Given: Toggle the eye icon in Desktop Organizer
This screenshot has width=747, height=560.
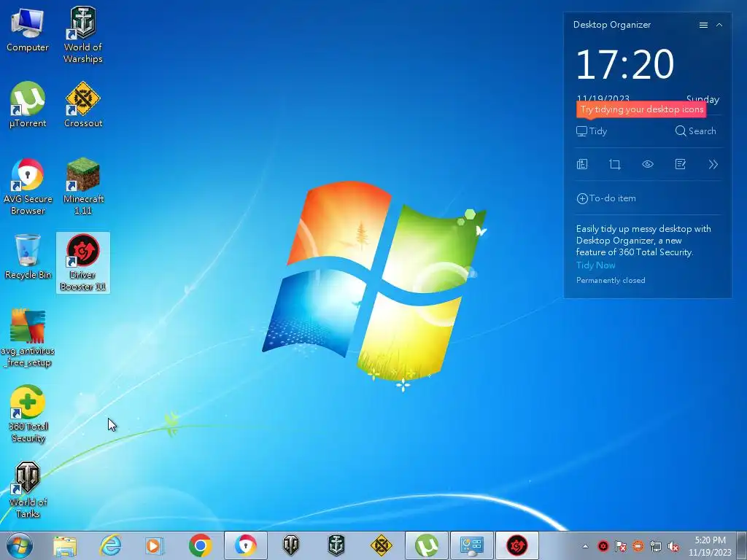Looking at the screenshot, I should pos(648,164).
